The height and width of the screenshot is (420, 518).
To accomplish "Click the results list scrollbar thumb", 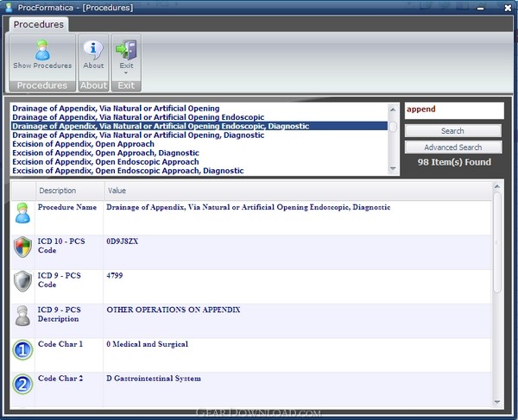I will coord(393,127).
